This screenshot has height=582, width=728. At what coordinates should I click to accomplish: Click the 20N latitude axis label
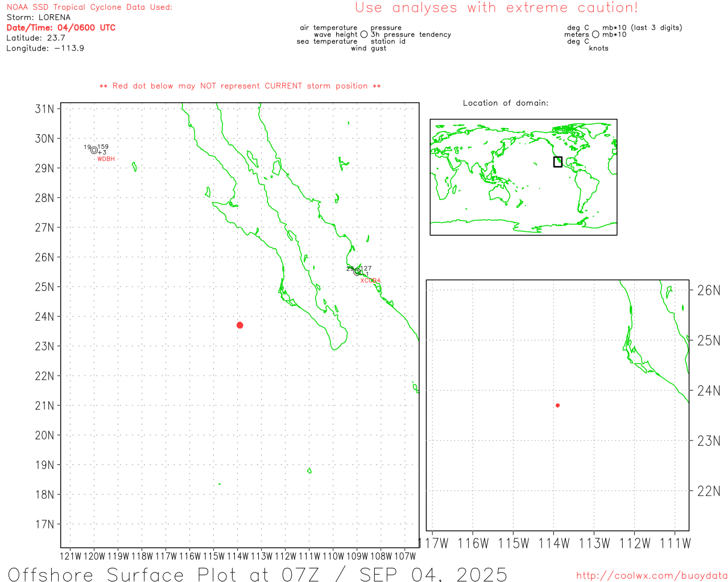45,435
